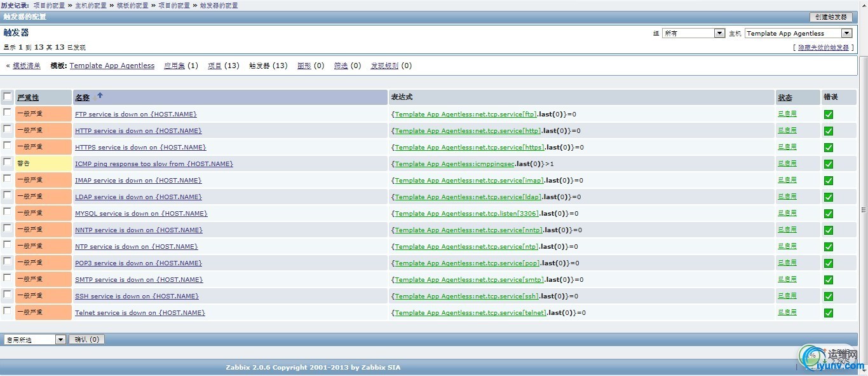The image size is (868, 376).
Task: Open Template App Agentless template link in navigation
Action: click(112, 66)
